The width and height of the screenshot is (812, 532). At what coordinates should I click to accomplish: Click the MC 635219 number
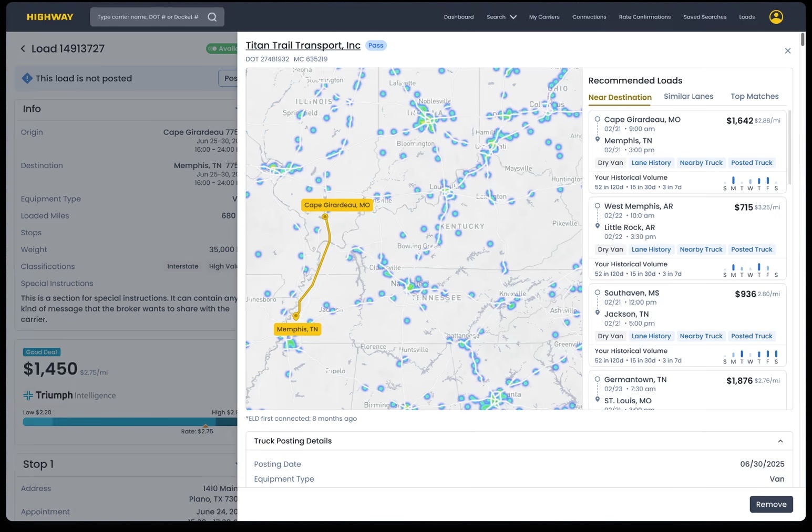coord(311,59)
